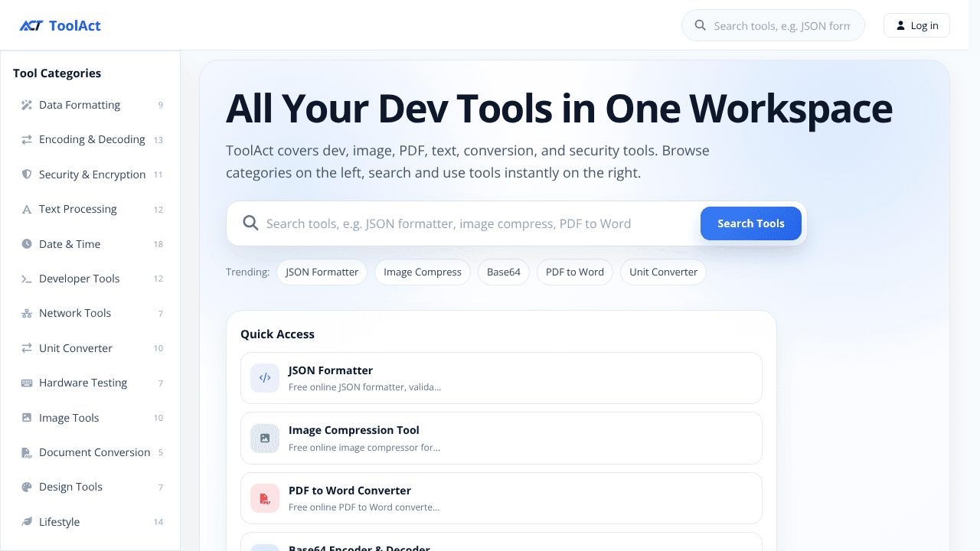The height and width of the screenshot is (551, 980).
Task: Click the user icon in Log in button
Action: point(900,25)
